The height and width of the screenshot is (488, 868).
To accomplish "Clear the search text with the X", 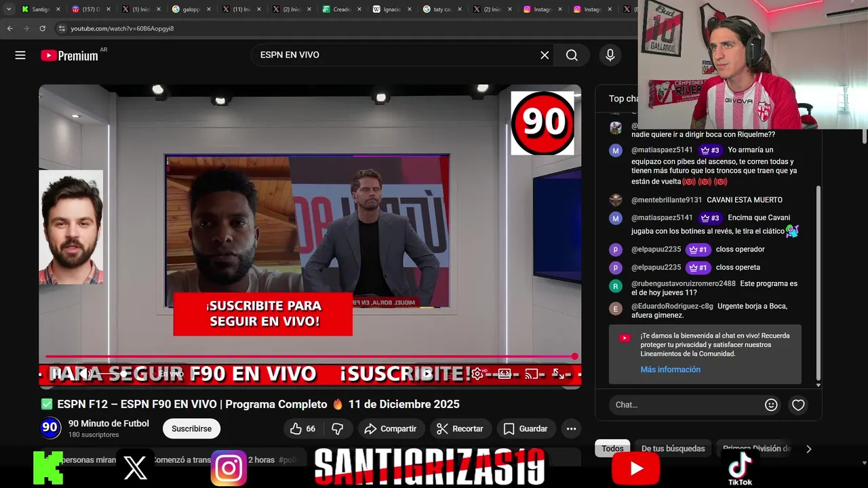I will coord(545,56).
